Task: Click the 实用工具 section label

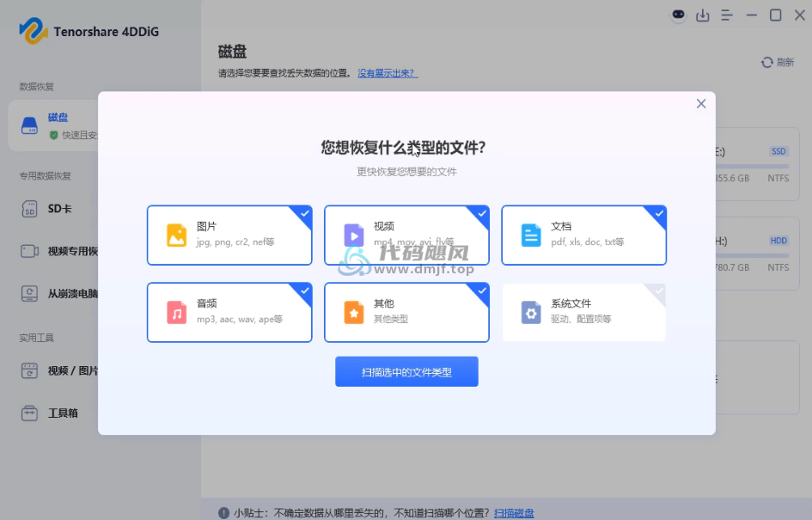Action: click(36, 338)
